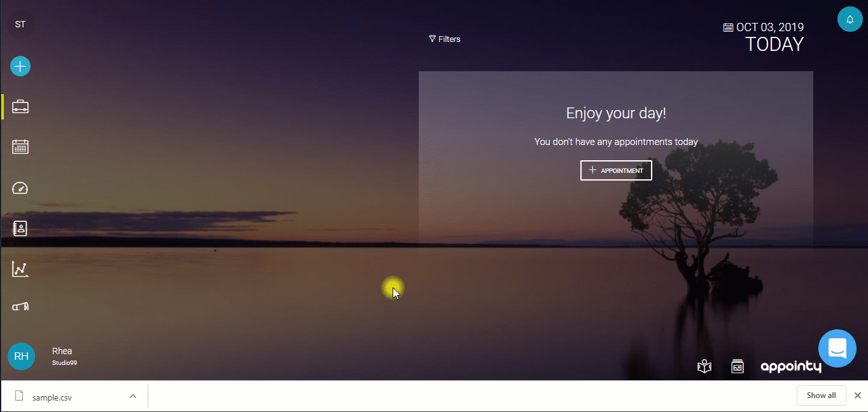Click the ST avatar at top left
The width and height of the screenshot is (868, 412).
[20, 24]
